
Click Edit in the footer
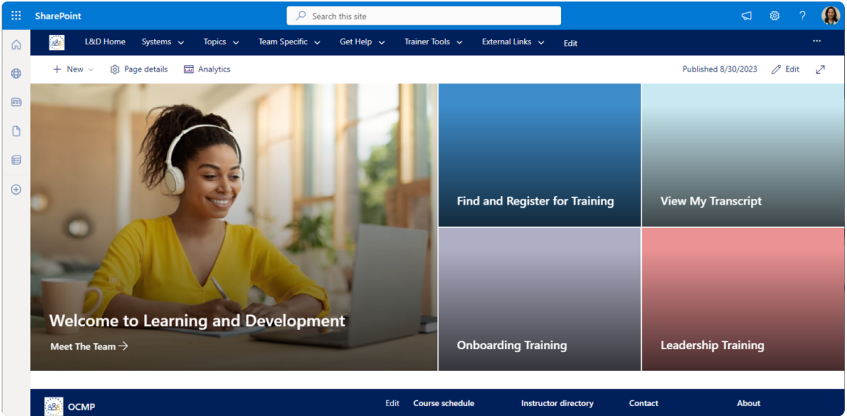click(392, 403)
